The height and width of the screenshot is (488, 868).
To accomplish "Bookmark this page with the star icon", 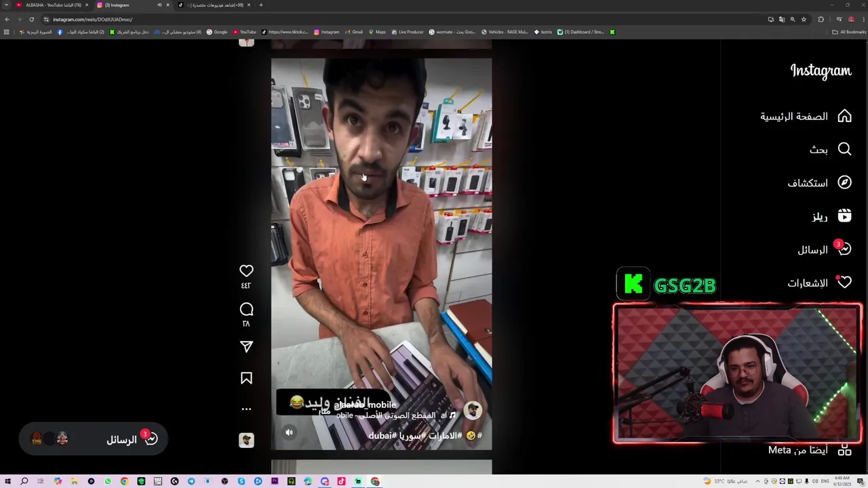I will [x=804, y=19].
